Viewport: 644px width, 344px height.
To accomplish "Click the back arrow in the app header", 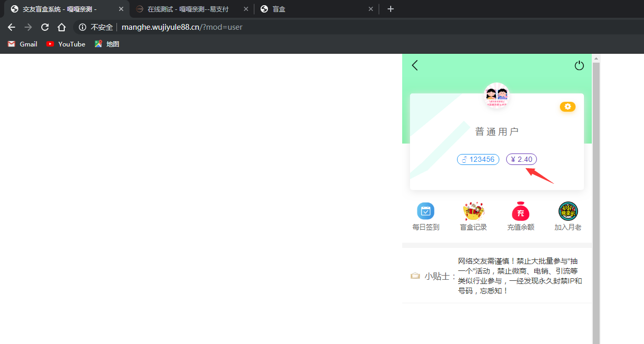I will (x=415, y=65).
